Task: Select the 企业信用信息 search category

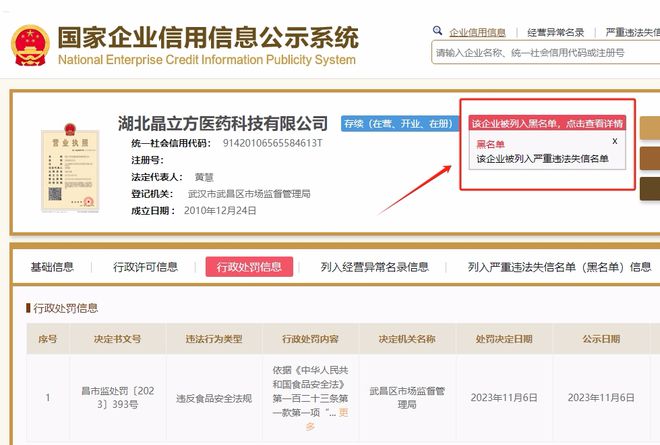Action: pos(477,32)
